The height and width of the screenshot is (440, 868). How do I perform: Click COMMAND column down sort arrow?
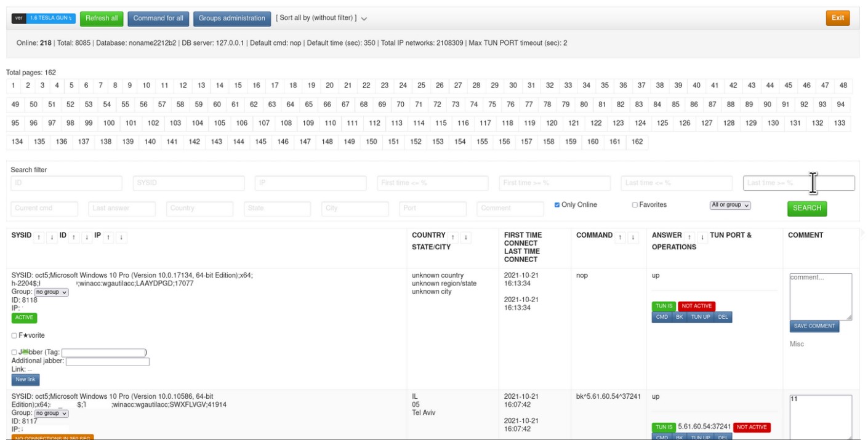click(x=633, y=238)
